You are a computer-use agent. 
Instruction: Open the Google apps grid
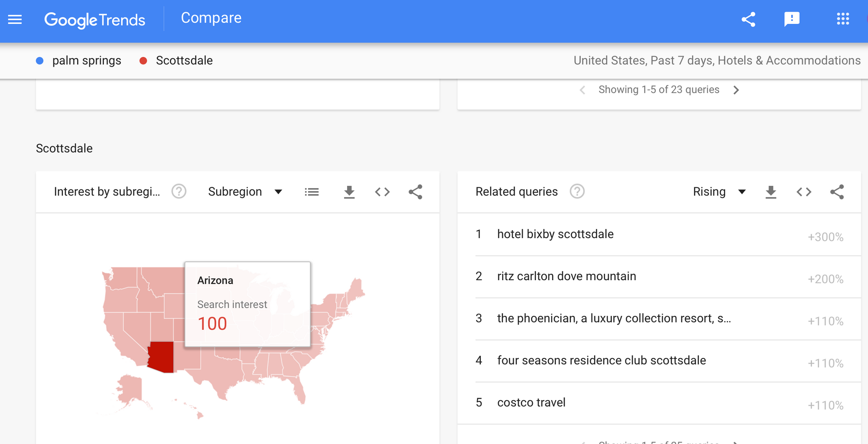coord(842,19)
